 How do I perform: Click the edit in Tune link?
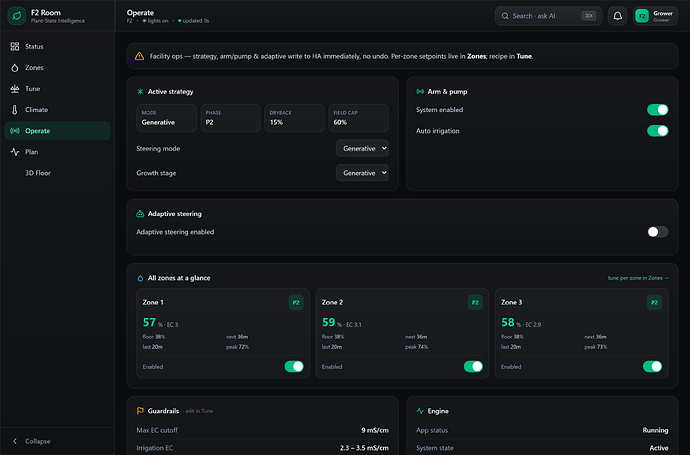[199, 411]
